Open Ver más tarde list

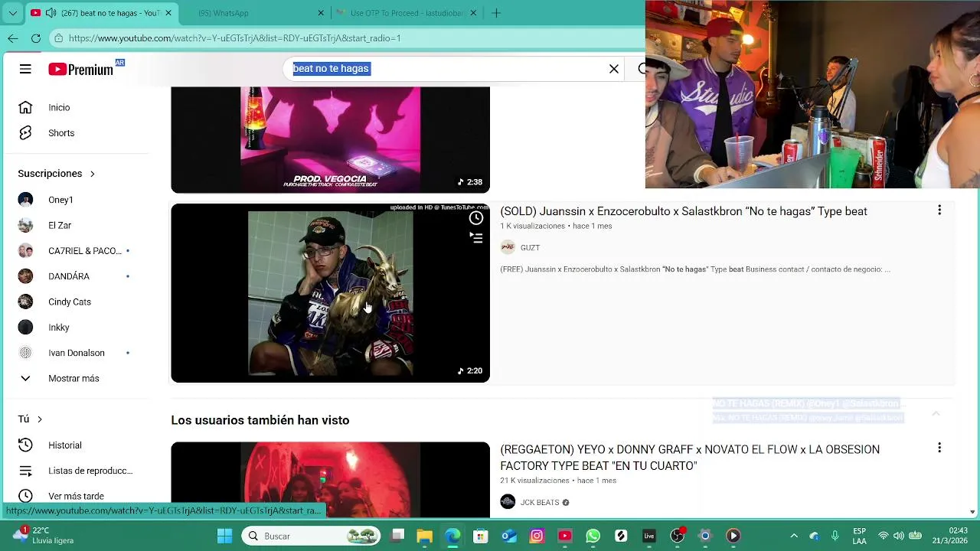click(x=77, y=496)
